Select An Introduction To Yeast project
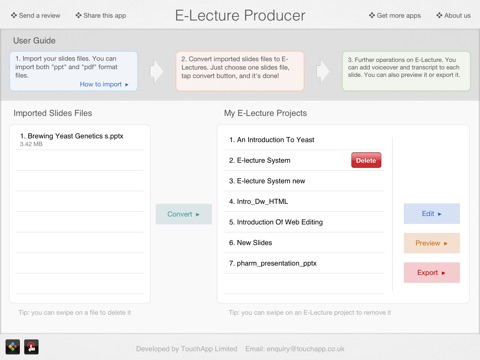This screenshot has width=480, height=360. click(x=304, y=140)
